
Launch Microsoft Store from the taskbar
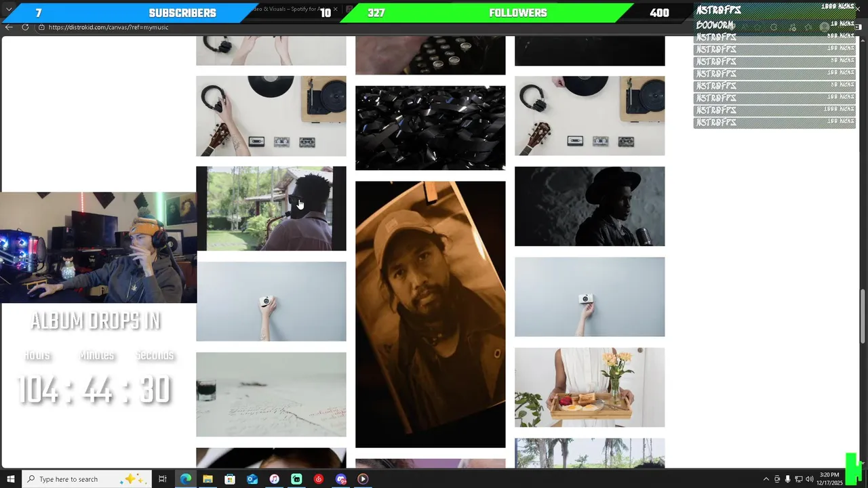[x=230, y=479]
